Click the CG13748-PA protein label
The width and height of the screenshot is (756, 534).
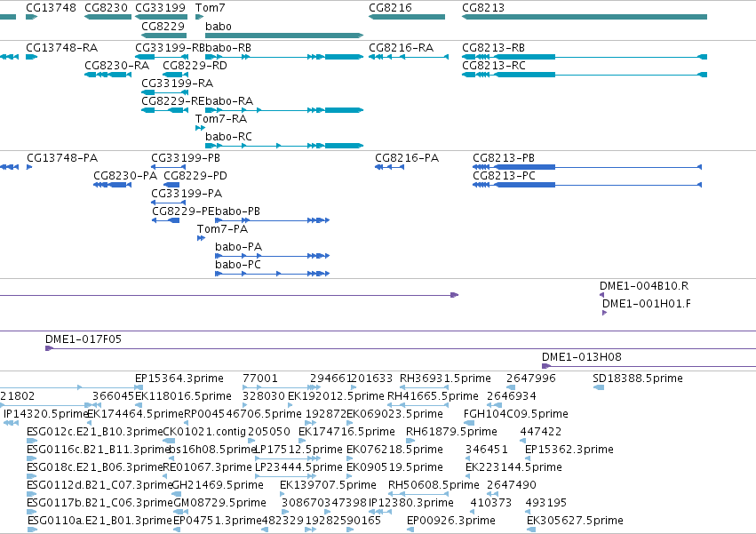(62, 158)
